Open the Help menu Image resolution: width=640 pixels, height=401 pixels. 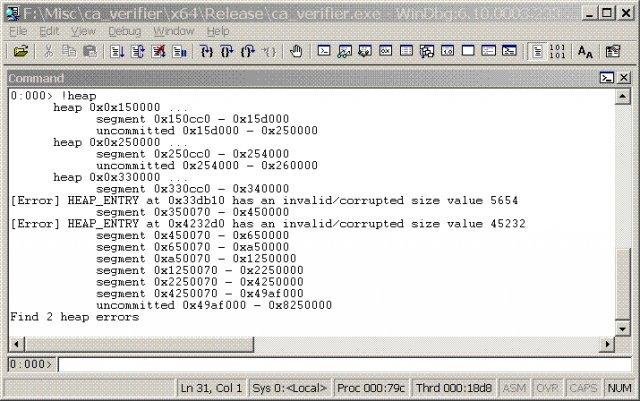click(x=218, y=31)
